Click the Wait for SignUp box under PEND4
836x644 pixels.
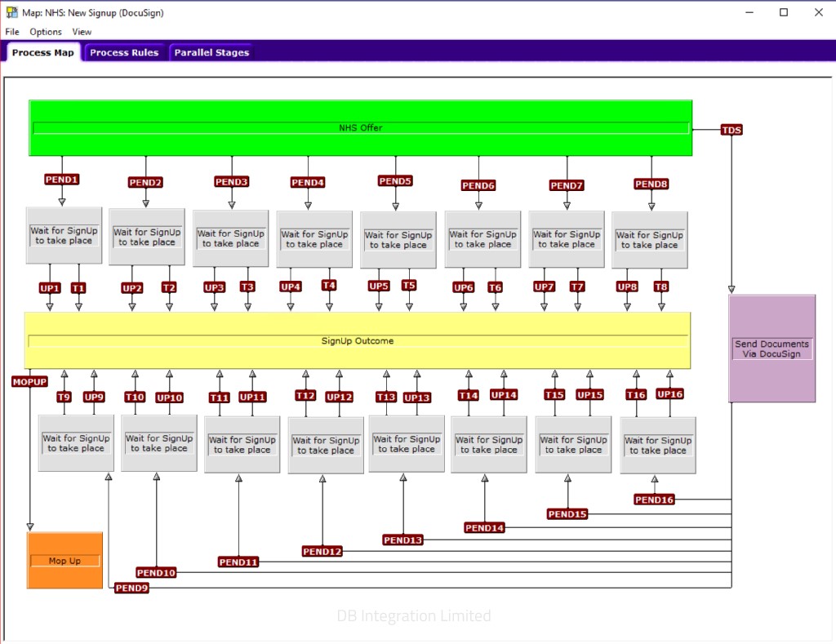pyautogui.click(x=314, y=239)
